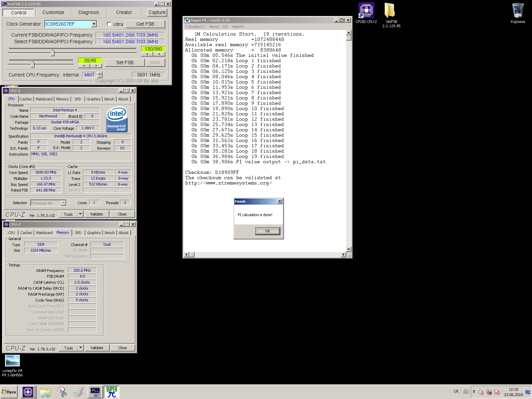Switch to SetFSB Customize tab

53,12
